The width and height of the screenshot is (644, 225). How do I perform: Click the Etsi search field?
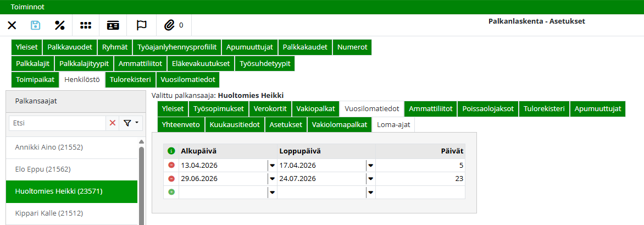(57, 123)
